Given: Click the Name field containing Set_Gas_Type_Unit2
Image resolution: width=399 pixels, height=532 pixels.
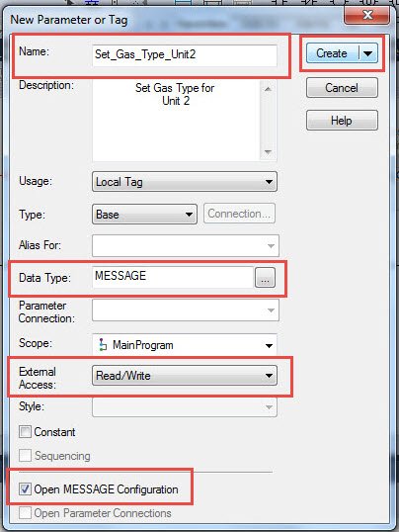Looking at the screenshot, I should (185, 55).
